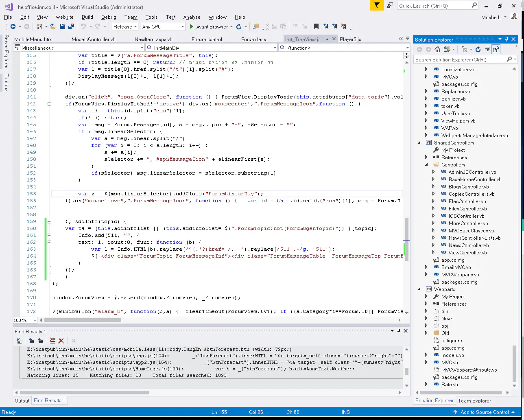The image size is (524, 420).
Task: Switch to the Forum.cshtml tab
Action: (x=207, y=39)
